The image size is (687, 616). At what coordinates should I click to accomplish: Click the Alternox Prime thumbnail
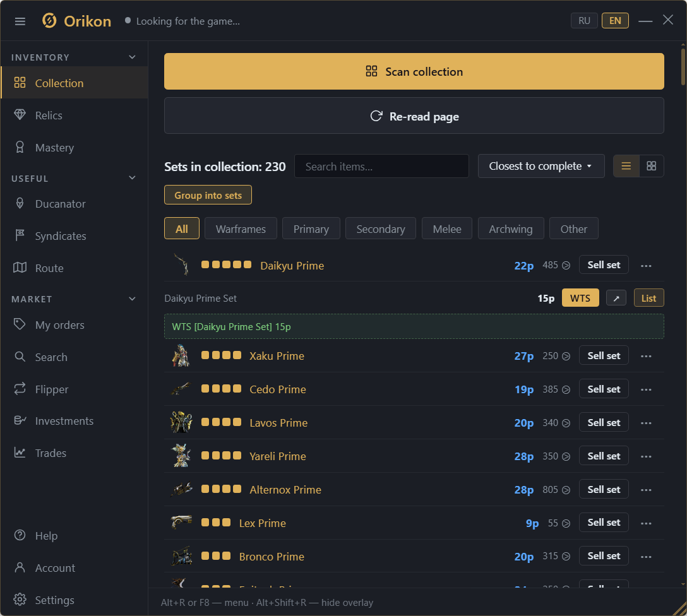[181, 489]
